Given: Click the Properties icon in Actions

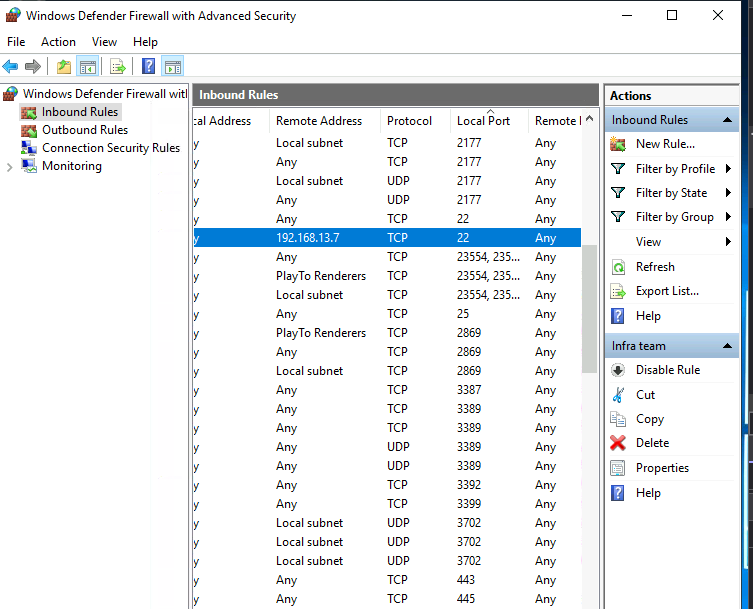Looking at the screenshot, I should 618,468.
